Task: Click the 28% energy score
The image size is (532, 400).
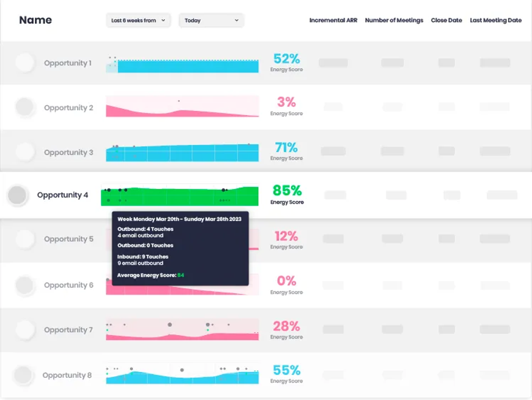Action: click(x=286, y=326)
